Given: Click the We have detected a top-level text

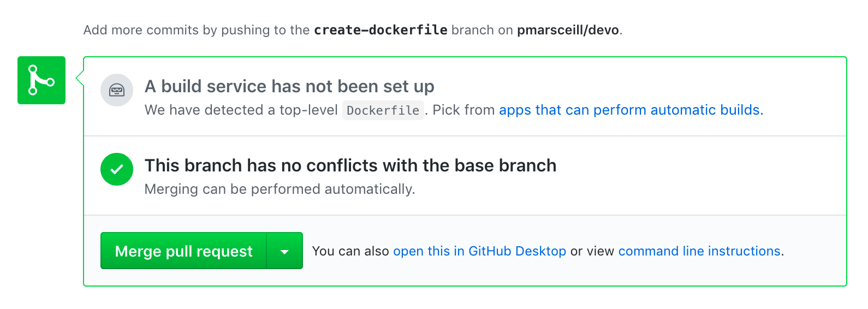Looking at the screenshot, I should pos(241,110).
